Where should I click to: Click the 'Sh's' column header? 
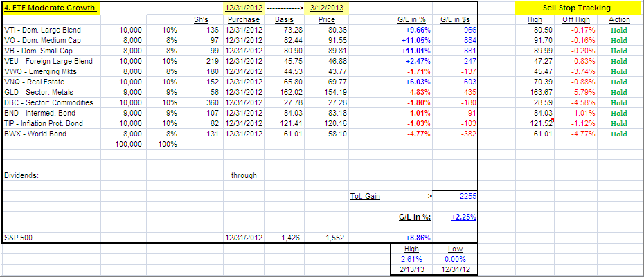[x=202, y=19]
